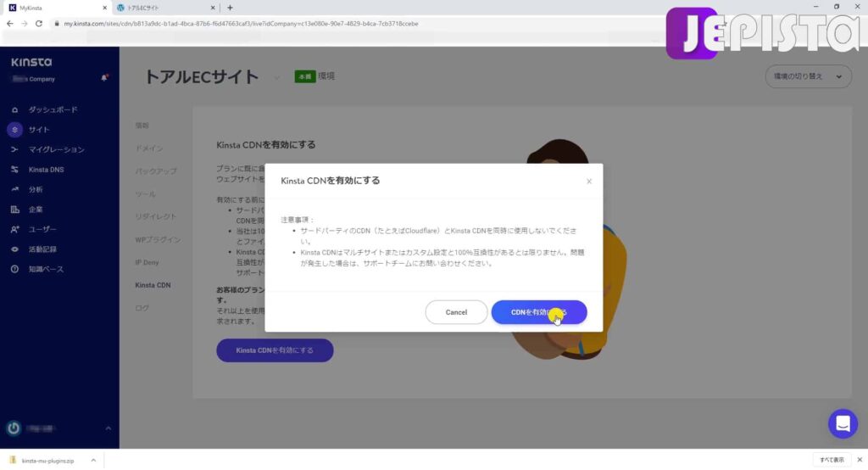Open the 活動記録 eye icon in sidebar

tap(15, 249)
